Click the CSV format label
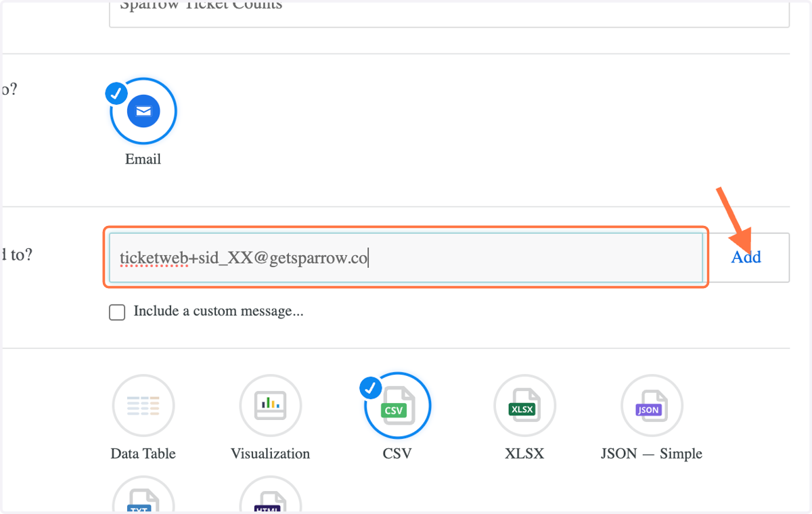Screen dimensions: 812x514 click(397, 454)
